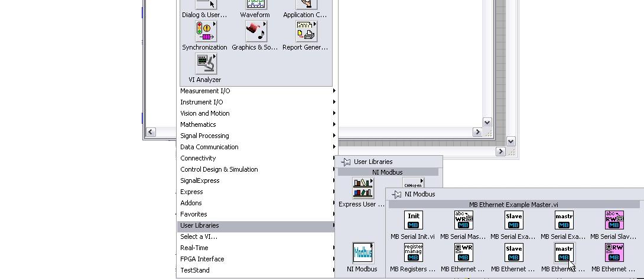Select the MB Ethernet Example Slave icon
Viewport: 644px width, 279px height.
point(513,252)
